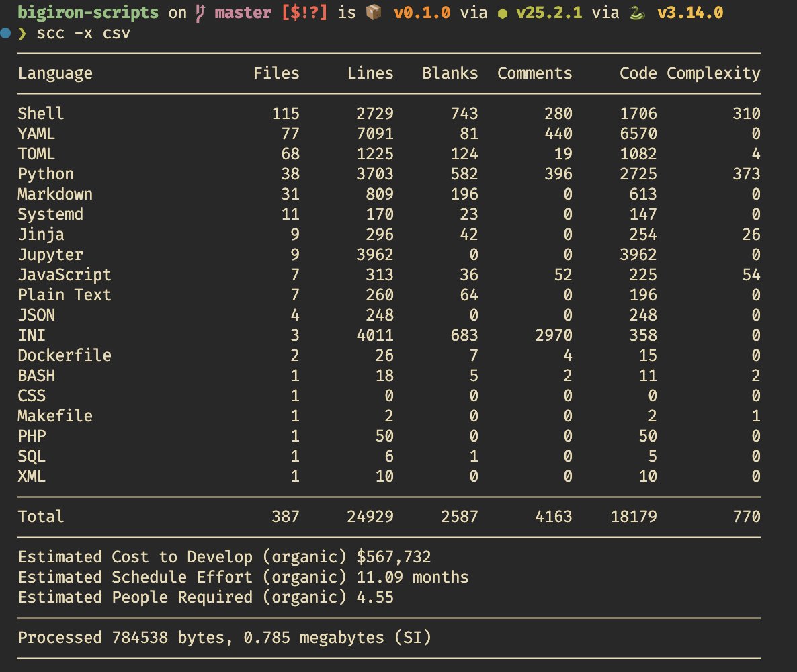Click the 'Python' language row label

(x=46, y=174)
